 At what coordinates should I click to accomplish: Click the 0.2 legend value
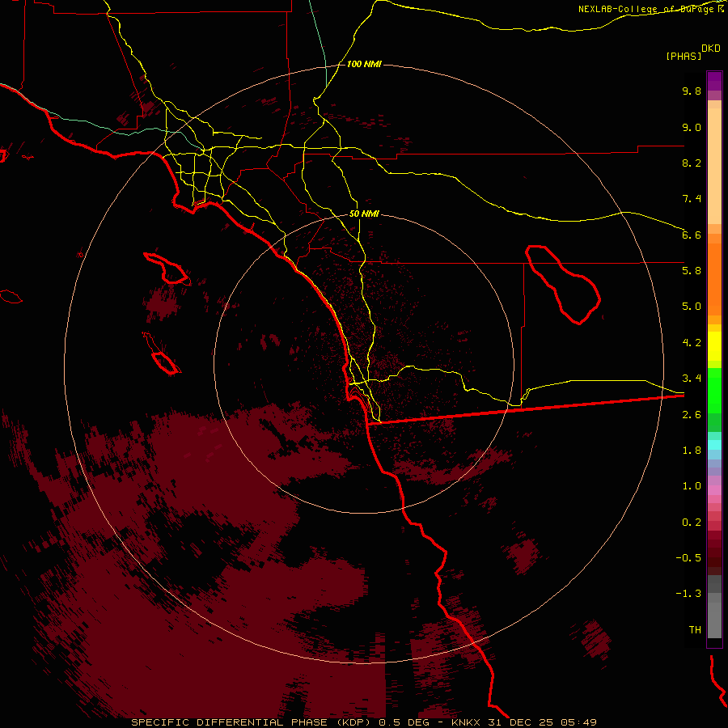point(692,522)
